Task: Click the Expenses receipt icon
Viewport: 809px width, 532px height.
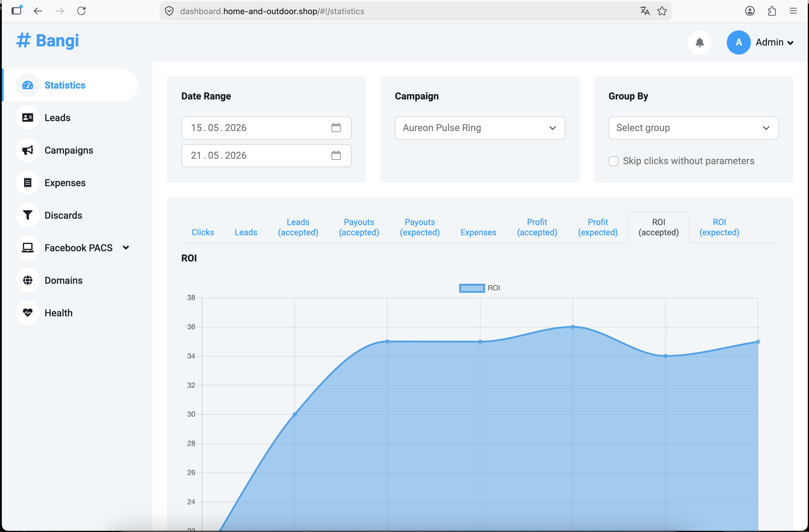Action: click(27, 183)
